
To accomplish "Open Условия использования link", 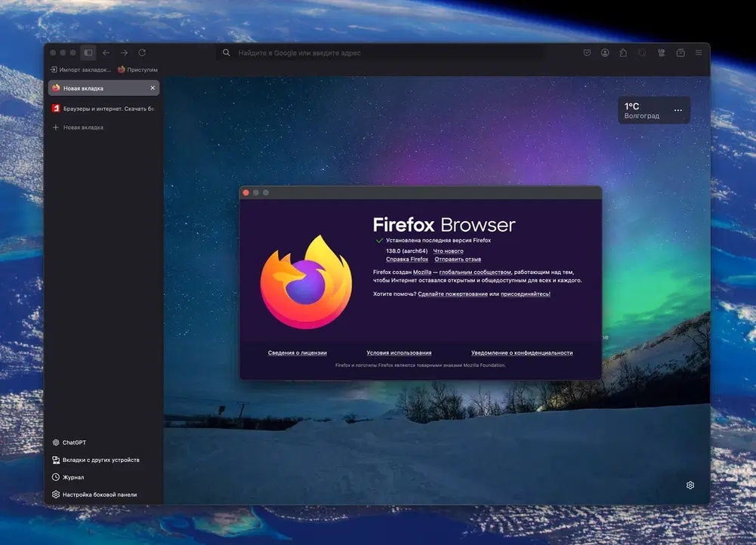I will pyautogui.click(x=399, y=353).
